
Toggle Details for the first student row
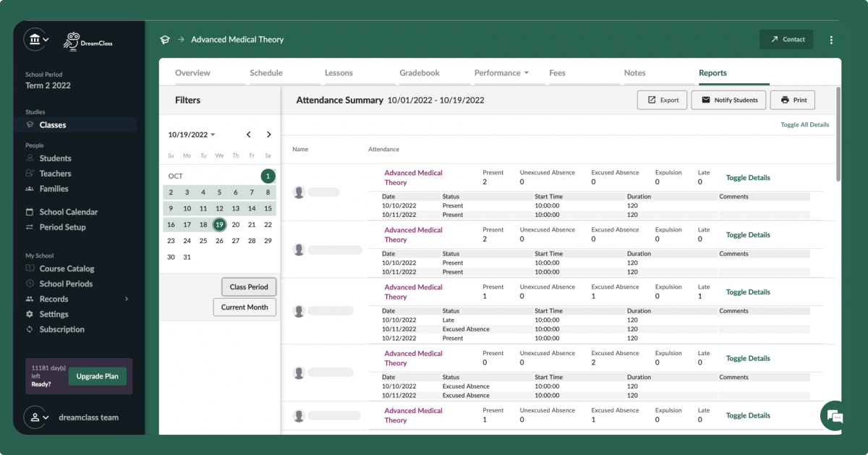pos(748,177)
